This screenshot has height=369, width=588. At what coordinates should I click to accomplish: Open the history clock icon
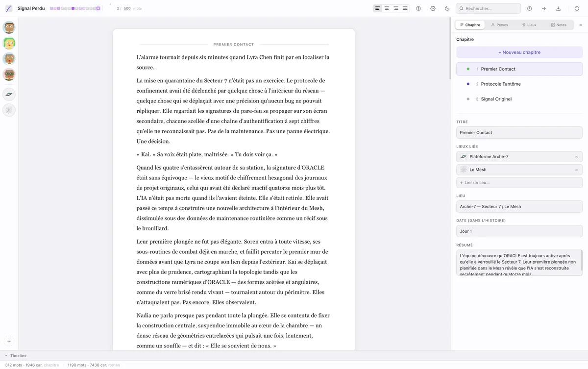pyautogui.click(x=530, y=8)
